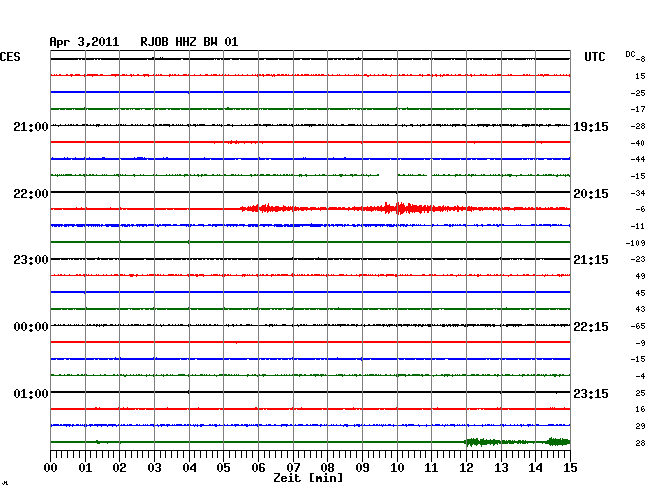Click the DC value '29'
The image size is (650, 494).
click(x=640, y=426)
